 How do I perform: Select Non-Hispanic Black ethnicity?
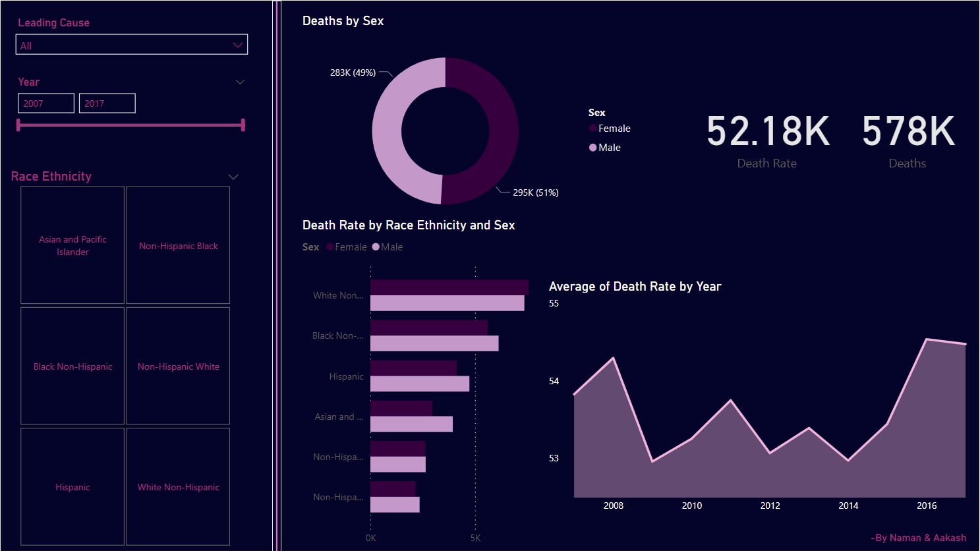point(178,245)
